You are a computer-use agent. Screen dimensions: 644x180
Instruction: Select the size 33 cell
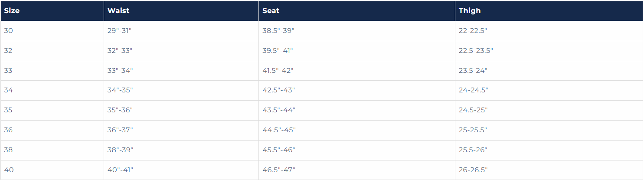coord(8,71)
